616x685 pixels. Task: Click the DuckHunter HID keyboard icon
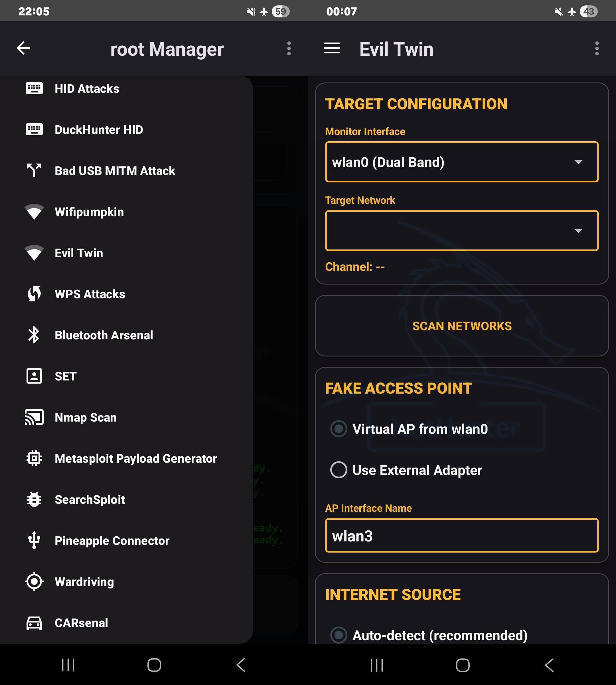(x=34, y=129)
